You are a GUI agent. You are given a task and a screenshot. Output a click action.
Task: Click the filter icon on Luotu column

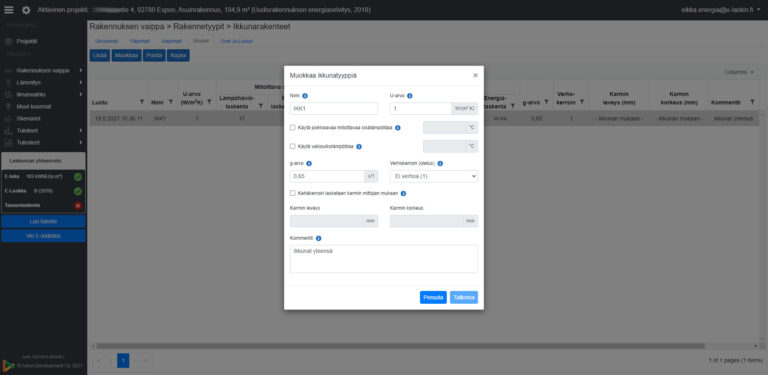(142, 102)
